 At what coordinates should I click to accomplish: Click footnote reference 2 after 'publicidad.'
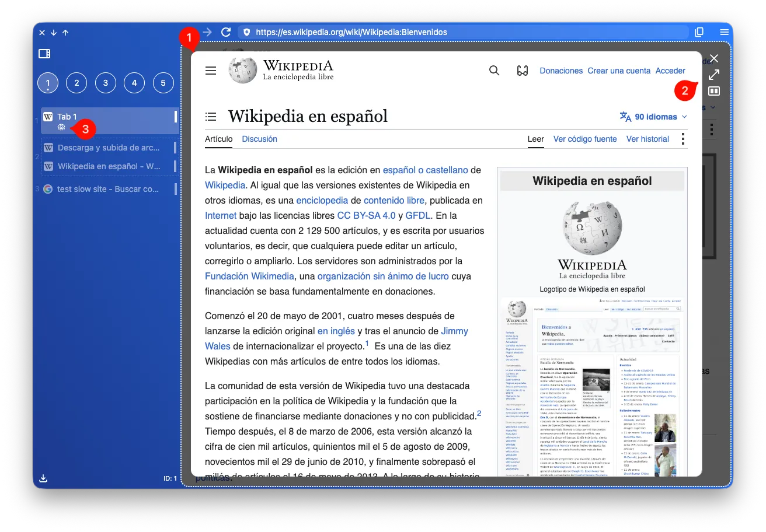(x=479, y=414)
